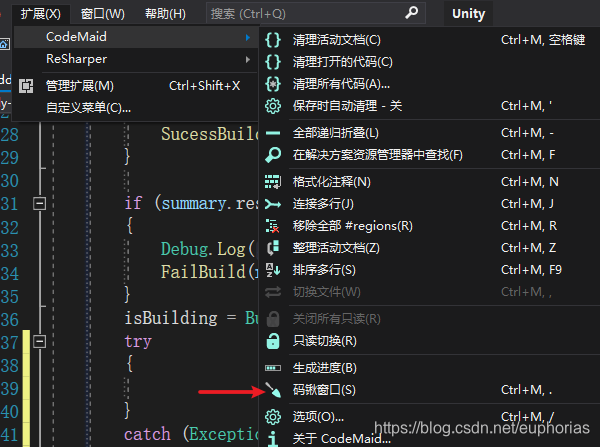The image size is (600, 447).
Task: Click the braces-star icon for 清理所有代码
Action: coord(273,84)
